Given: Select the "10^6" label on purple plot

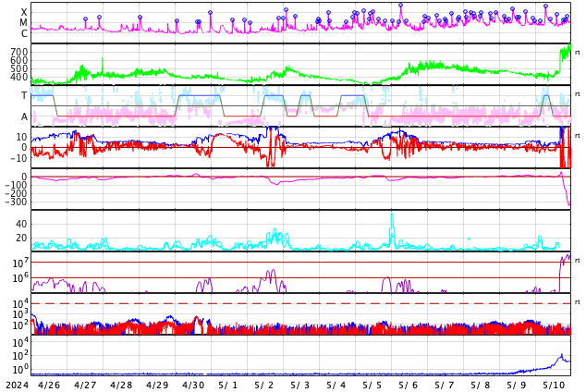Looking at the screenshot, I should click(x=18, y=278).
